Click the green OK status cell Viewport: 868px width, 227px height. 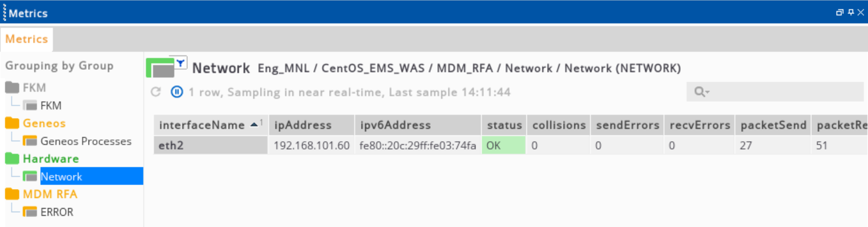point(503,145)
